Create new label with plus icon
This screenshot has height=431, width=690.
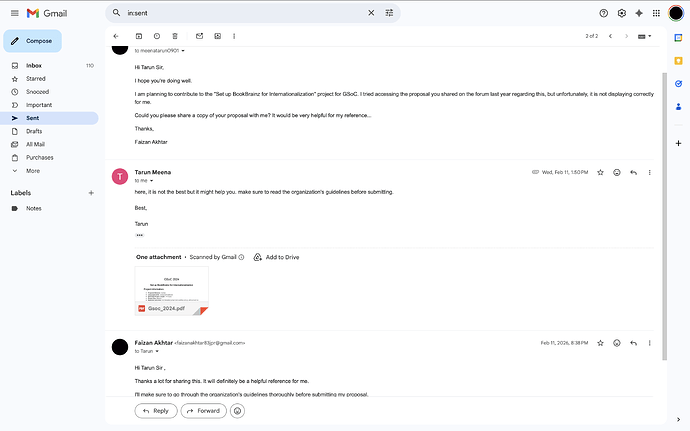tap(91, 193)
